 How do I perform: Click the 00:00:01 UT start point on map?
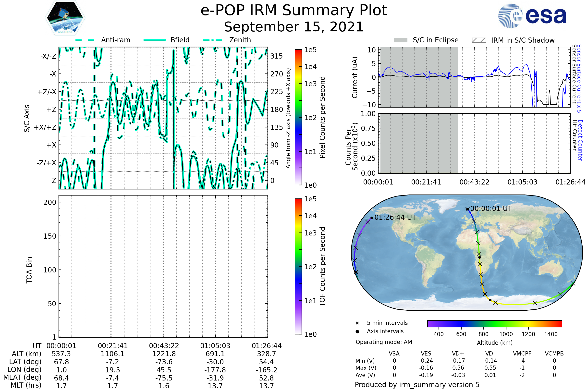point(467,209)
